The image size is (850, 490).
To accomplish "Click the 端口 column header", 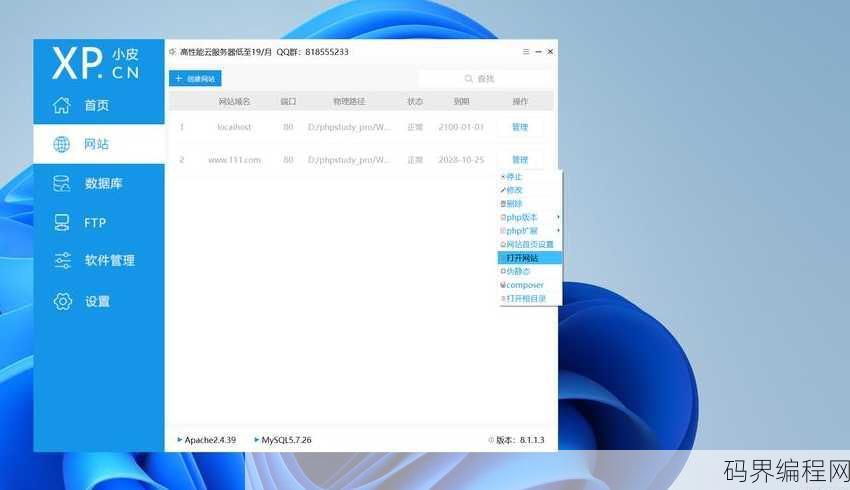I will click(288, 101).
